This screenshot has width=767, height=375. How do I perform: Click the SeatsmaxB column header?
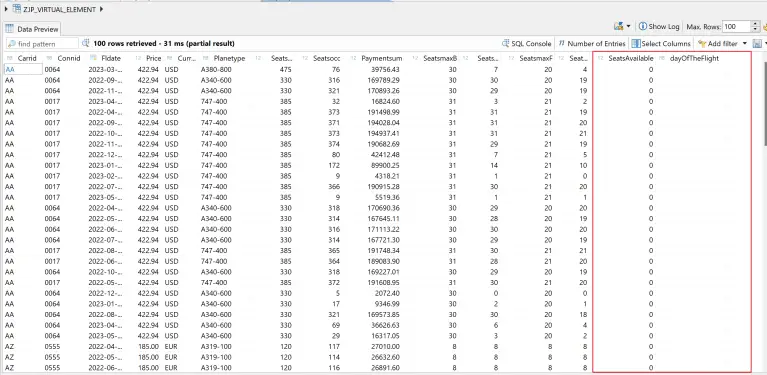point(440,58)
